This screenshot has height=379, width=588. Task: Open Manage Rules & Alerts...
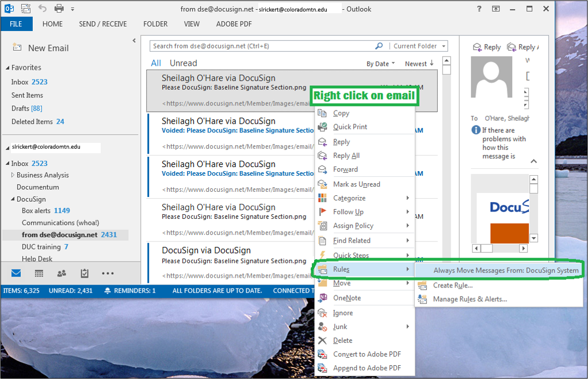point(499,299)
